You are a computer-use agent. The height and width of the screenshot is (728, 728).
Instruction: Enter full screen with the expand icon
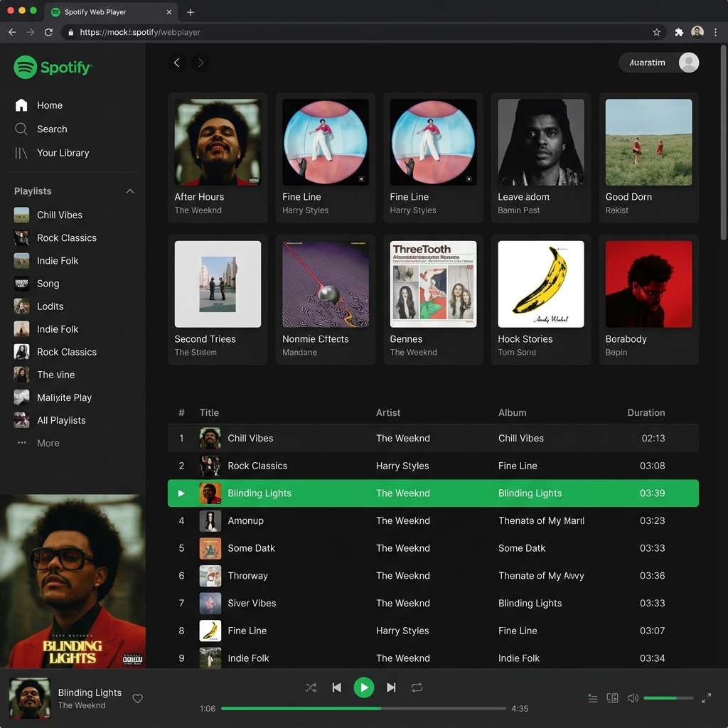pyautogui.click(x=706, y=698)
